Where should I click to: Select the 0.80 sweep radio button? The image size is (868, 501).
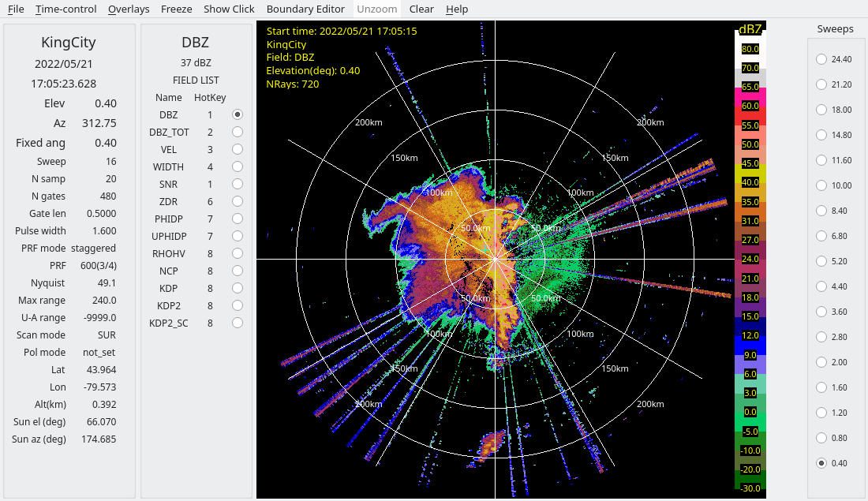coord(821,438)
